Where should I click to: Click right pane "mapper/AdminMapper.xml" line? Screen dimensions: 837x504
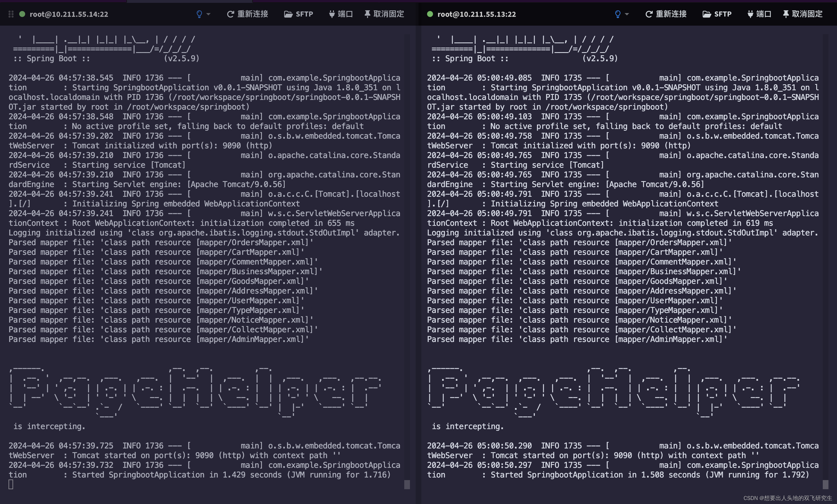tap(577, 339)
